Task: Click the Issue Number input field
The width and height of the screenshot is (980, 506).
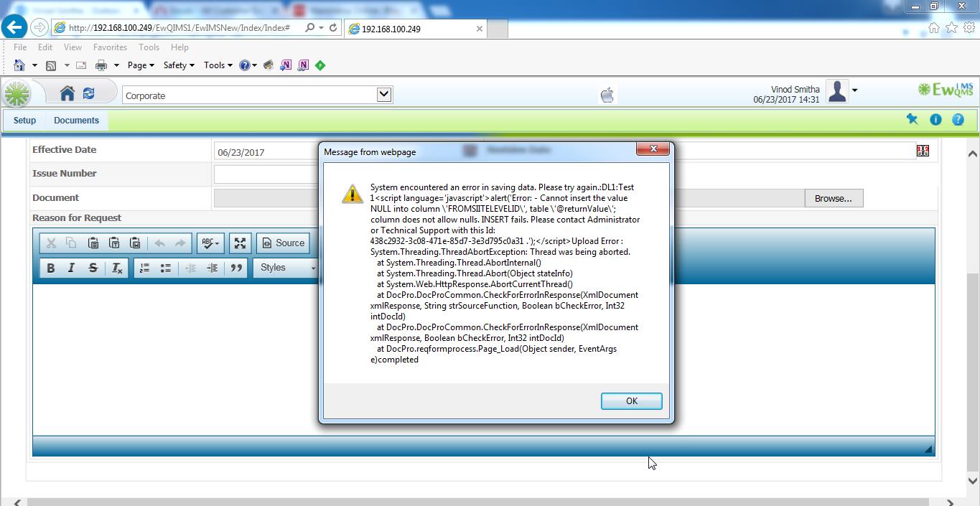Action: click(x=266, y=174)
